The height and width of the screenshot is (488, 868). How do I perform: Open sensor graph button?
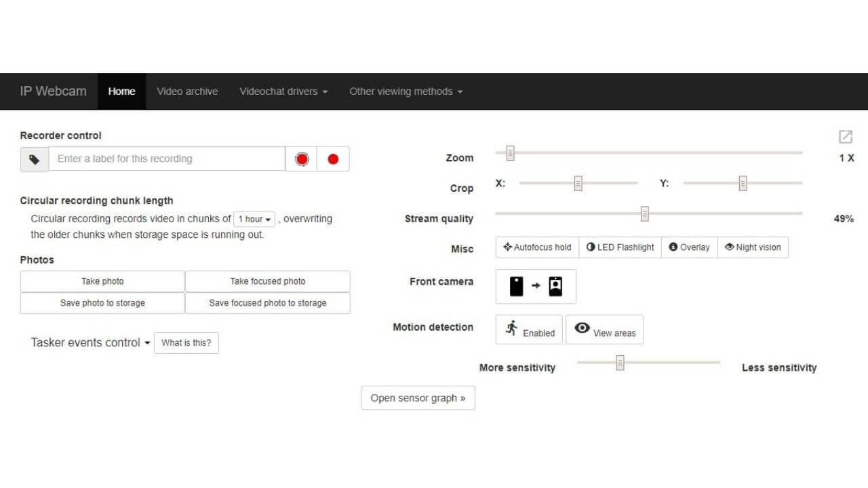(x=418, y=398)
